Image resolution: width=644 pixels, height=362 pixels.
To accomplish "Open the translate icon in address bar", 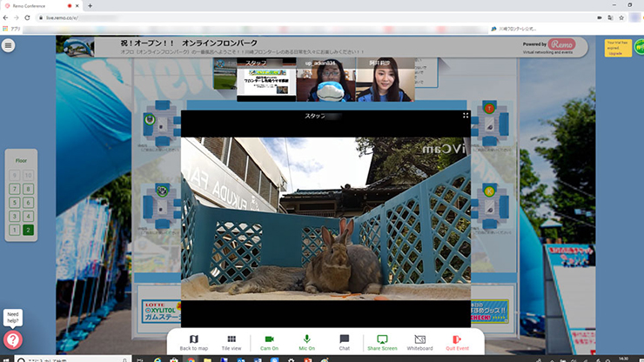I will 610,17.
